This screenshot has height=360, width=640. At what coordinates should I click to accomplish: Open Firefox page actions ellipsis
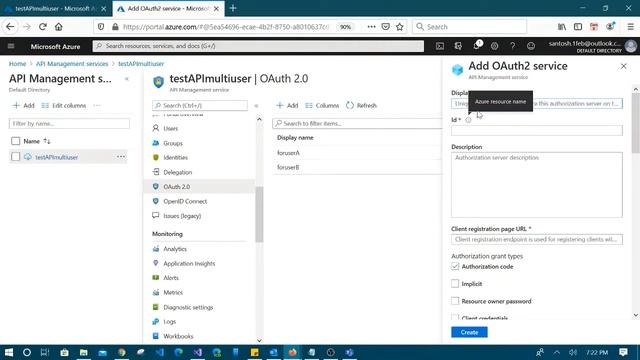pyautogui.click(x=371, y=27)
